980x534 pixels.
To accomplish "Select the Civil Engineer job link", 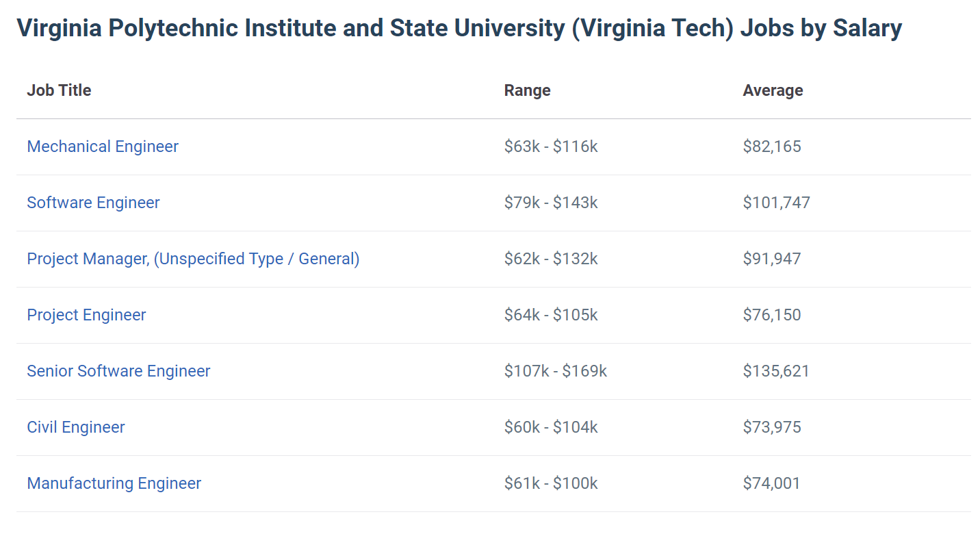I will [x=76, y=427].
